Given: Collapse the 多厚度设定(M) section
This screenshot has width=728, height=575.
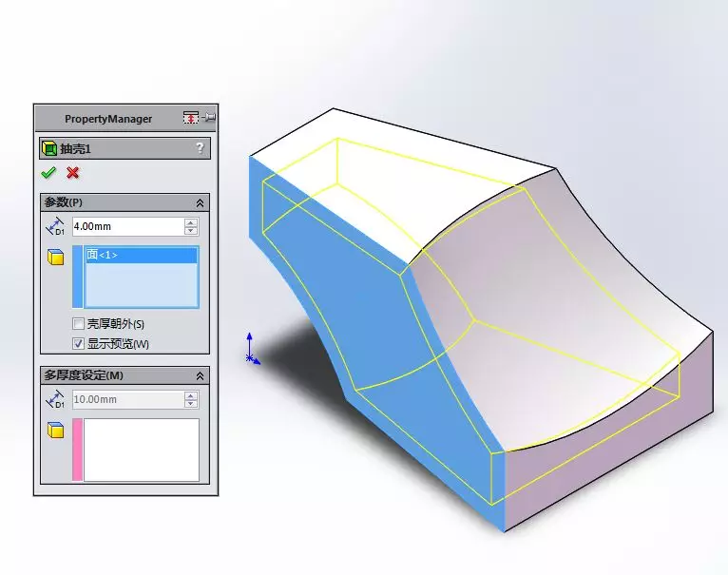Looking at the screenshot, I should pyautogui.click(x=201, y=375).
